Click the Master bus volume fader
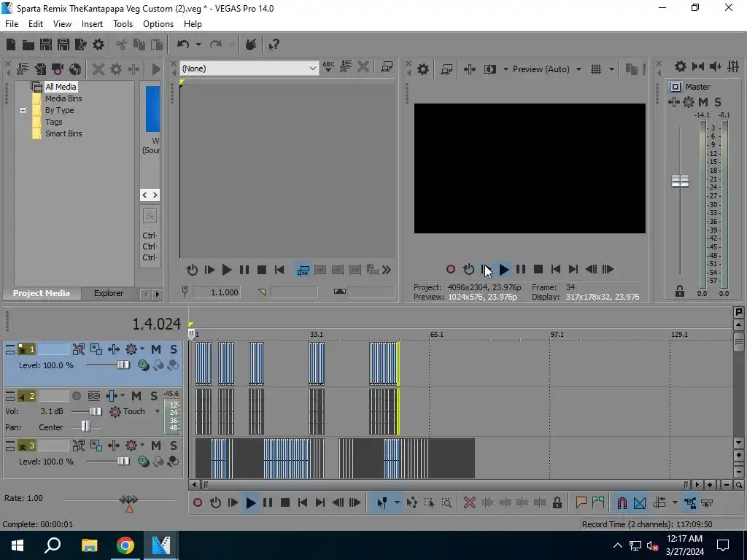 coord(681,182)
